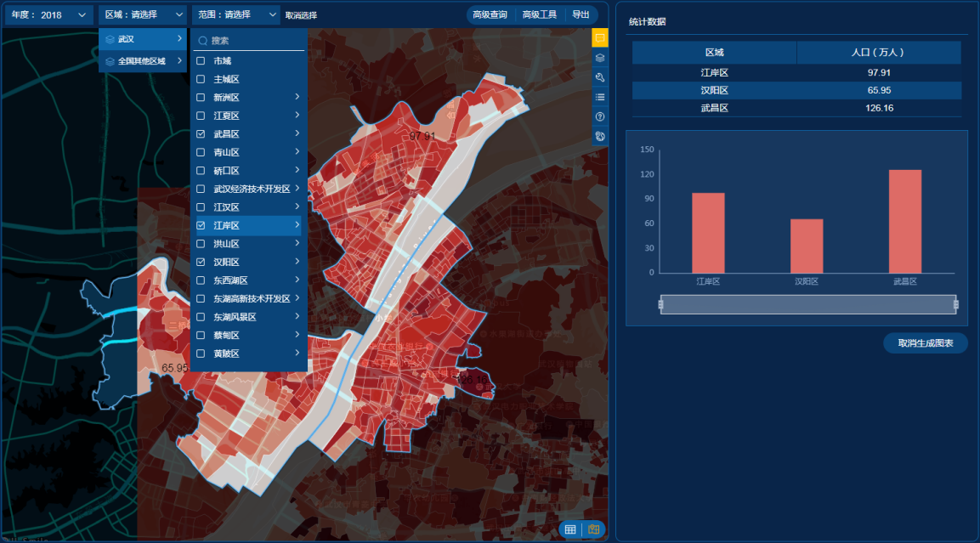Switch to table view icon
Screen dimensions: 980x543
(x=570, y=529)
